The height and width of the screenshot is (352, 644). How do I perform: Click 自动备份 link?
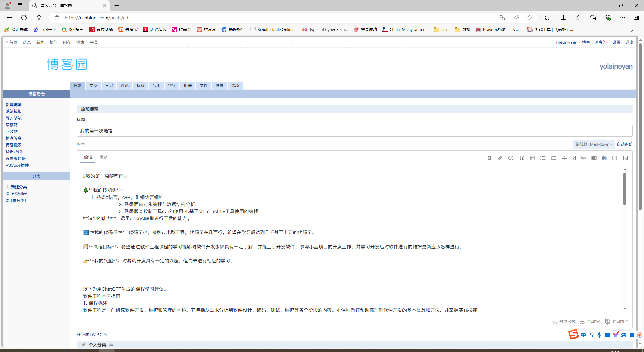(625, 144)
